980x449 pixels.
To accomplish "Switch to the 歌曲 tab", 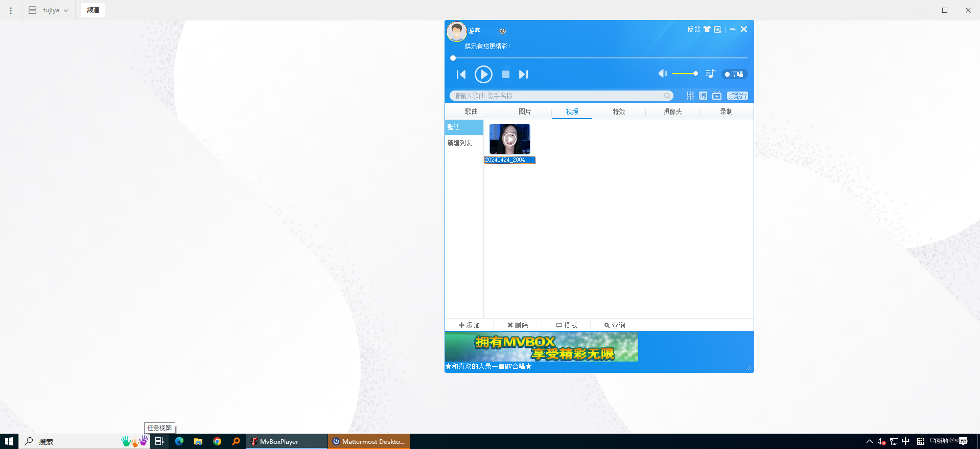I will point(471,111).
